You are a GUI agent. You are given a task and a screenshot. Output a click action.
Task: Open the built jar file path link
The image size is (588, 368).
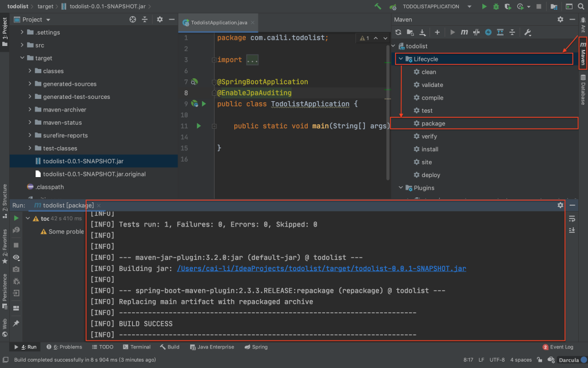[x=322, y=269]
